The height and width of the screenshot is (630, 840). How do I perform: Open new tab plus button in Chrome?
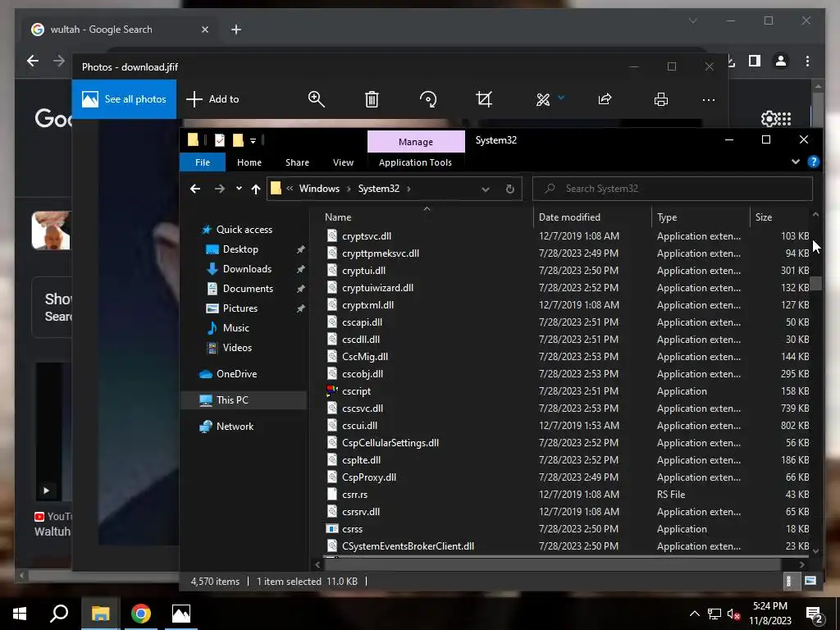click(236, 30)
